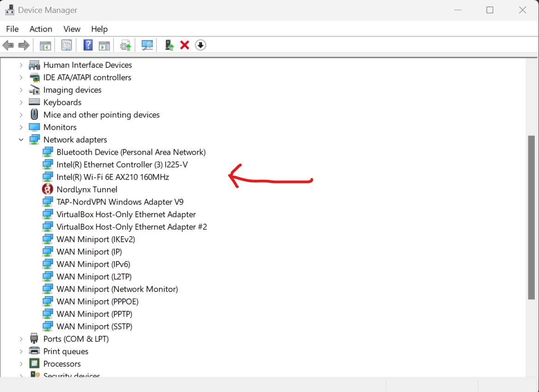Expand the Monitors chevron

(21, 127)
